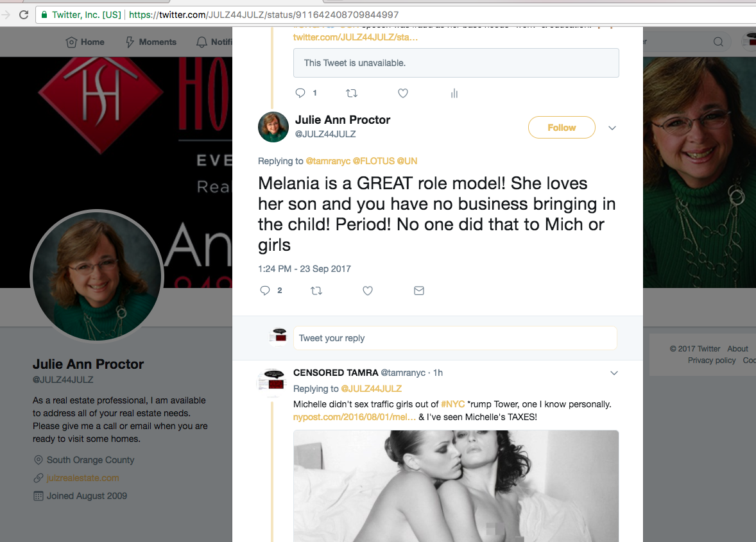Reload the page with browser refresh icon
The height and width of the screenshot is (542, 756).
24,15
